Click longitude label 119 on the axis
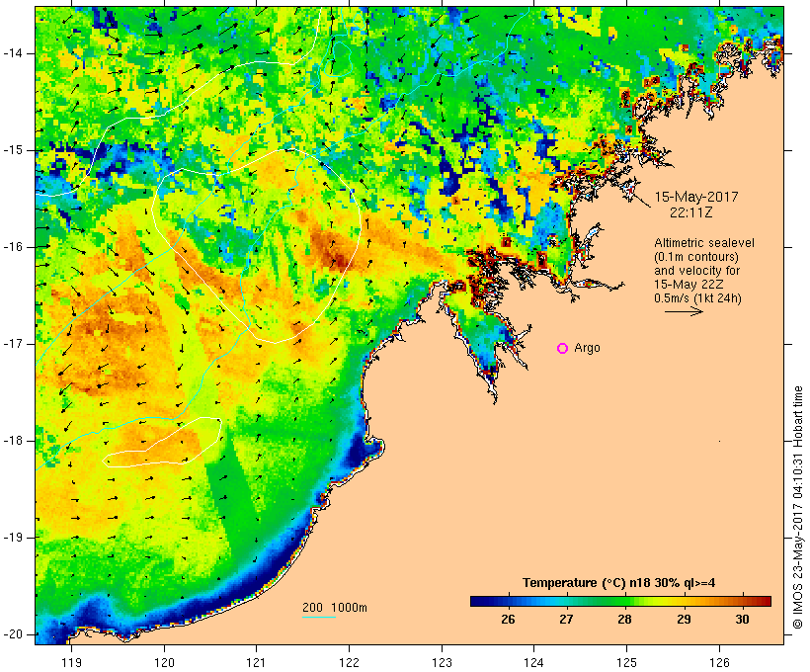 71,662
